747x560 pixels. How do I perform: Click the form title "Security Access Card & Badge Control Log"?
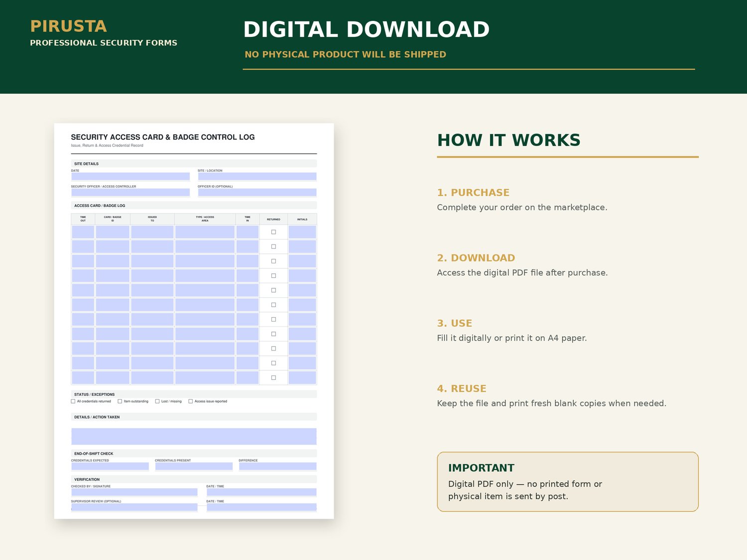point(163,137)
